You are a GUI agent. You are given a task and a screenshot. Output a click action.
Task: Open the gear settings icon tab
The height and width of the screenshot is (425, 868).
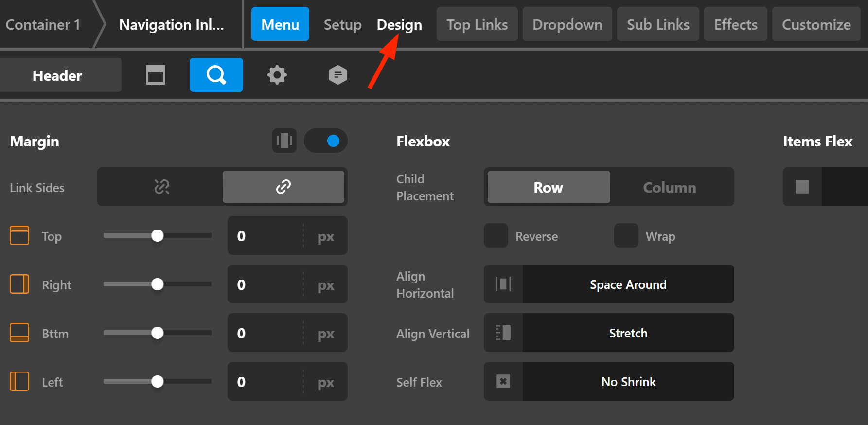pos(277,75)
